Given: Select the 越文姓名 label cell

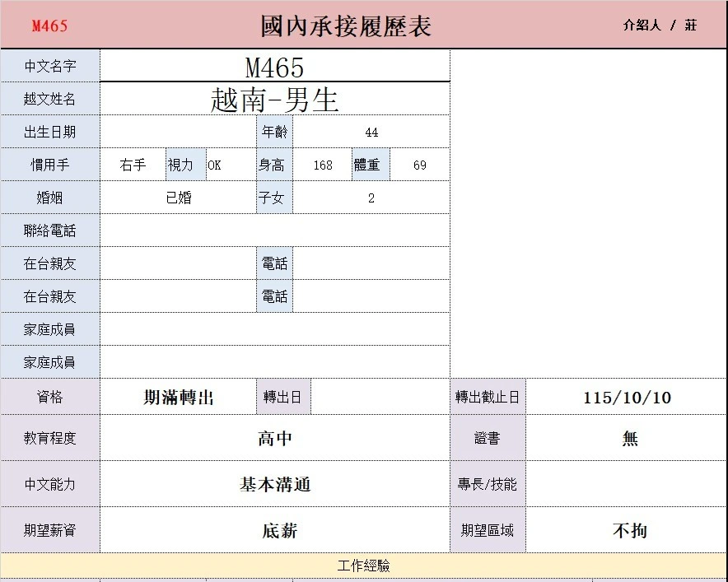Looking at the screenshot, I should (x=50, y=99).
